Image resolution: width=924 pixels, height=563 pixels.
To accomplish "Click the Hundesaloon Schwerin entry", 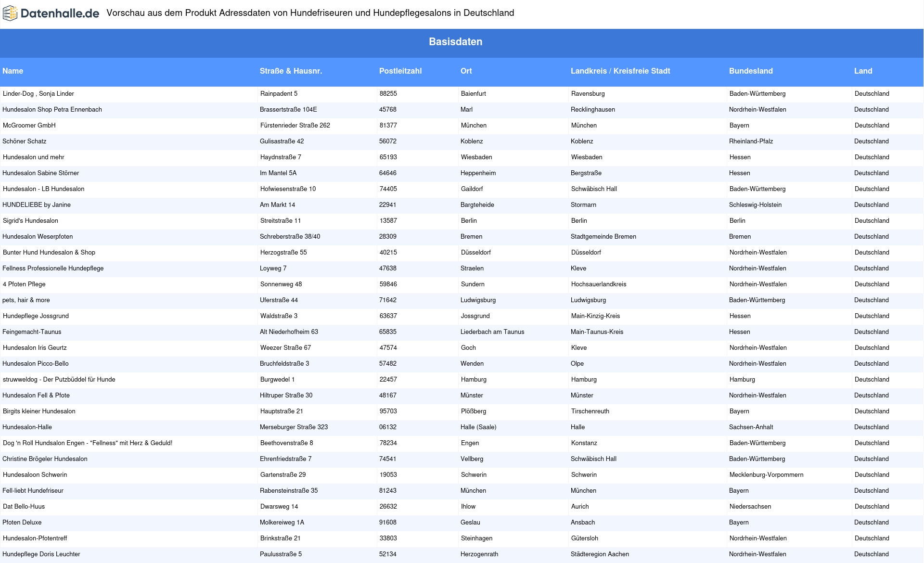I will pyautogui.click(x=35, y=474).
